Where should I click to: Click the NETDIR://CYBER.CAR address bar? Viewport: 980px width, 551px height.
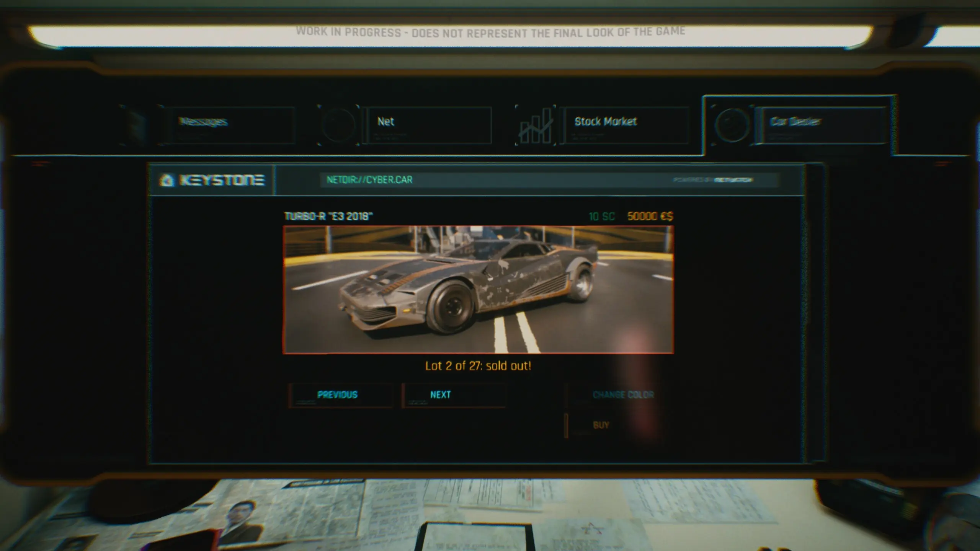(x=549, y=180)
